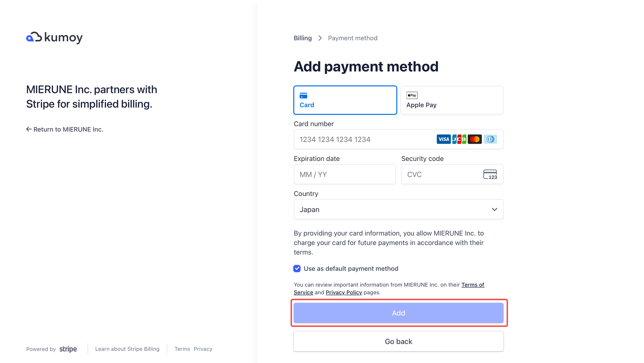The height and width of the screenshot is (363, 644).
Task: Click the kumoy cloud logo
Action: click(x=34, y=37)
